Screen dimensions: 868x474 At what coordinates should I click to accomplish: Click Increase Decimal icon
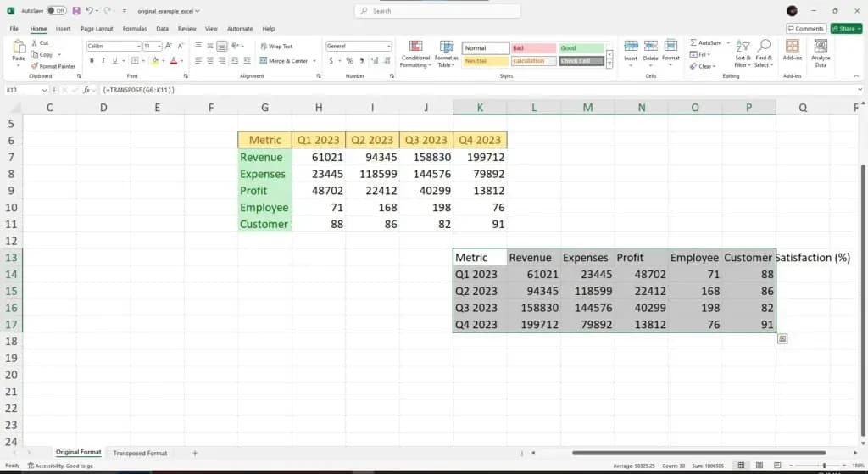[375, 60]
